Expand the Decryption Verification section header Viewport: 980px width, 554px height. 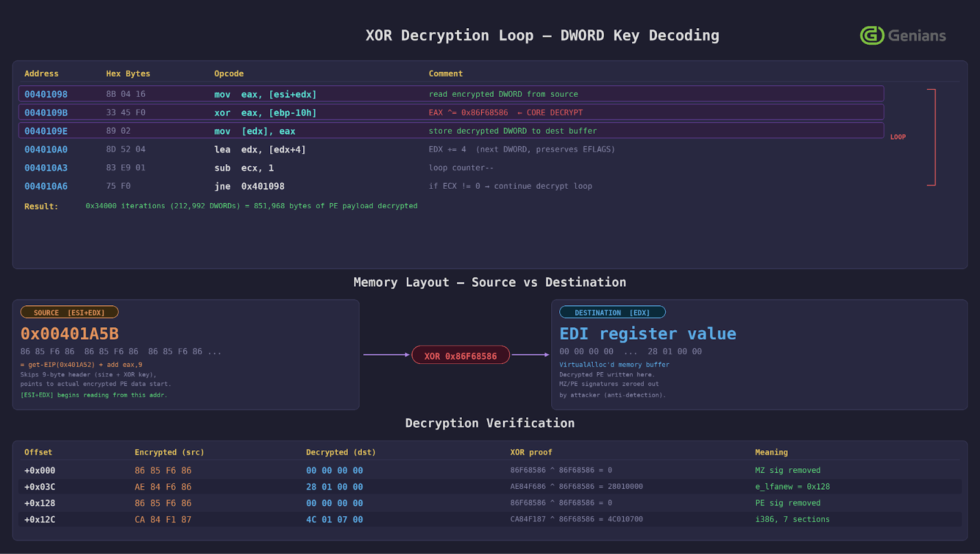pyautogui.click(x=489, y=423)
